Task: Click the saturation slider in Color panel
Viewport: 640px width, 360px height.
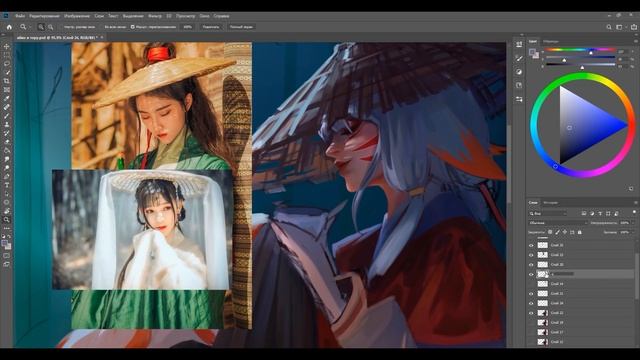Action: pyautogui.click(x=581, y=58)
